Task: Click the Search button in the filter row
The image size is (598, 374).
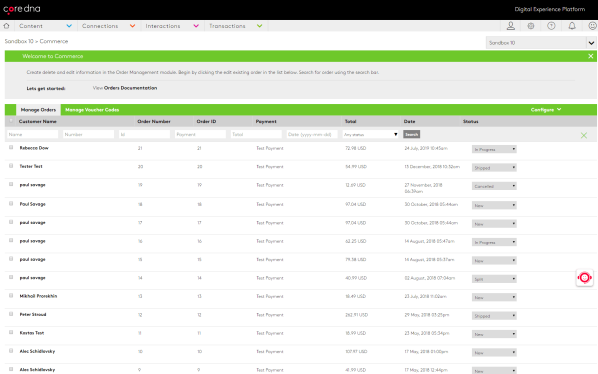Action: (412, 134)
